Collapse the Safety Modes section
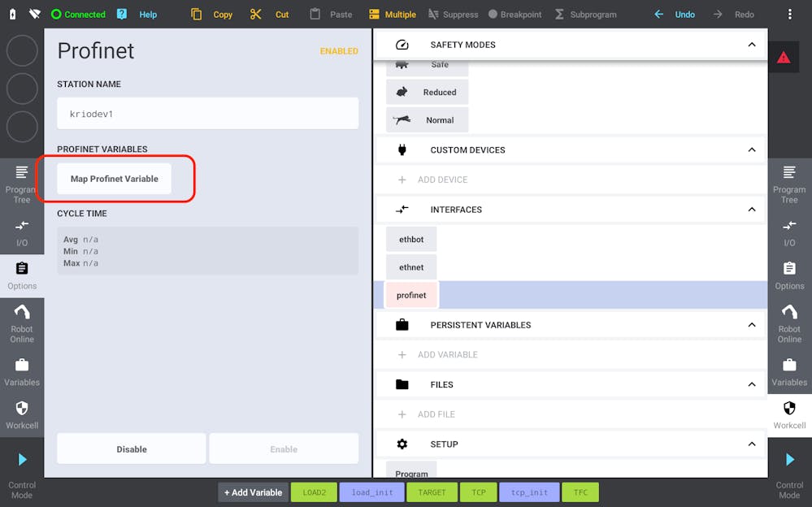Viewport: 812px width, 507px height. [751, 45]
